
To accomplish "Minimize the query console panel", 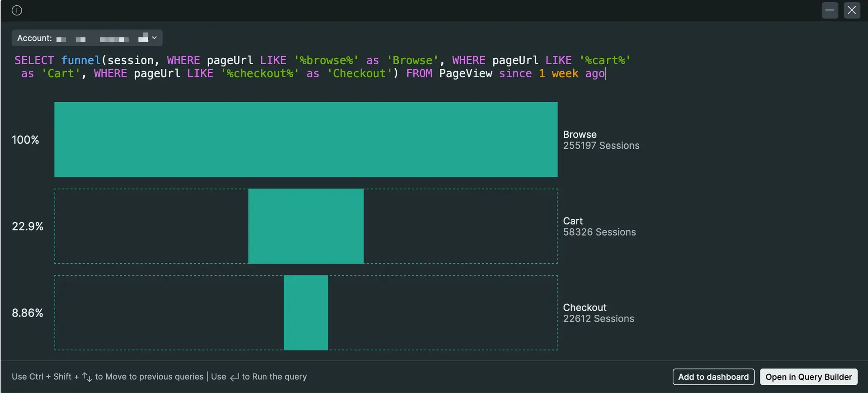I will (830, 10).
